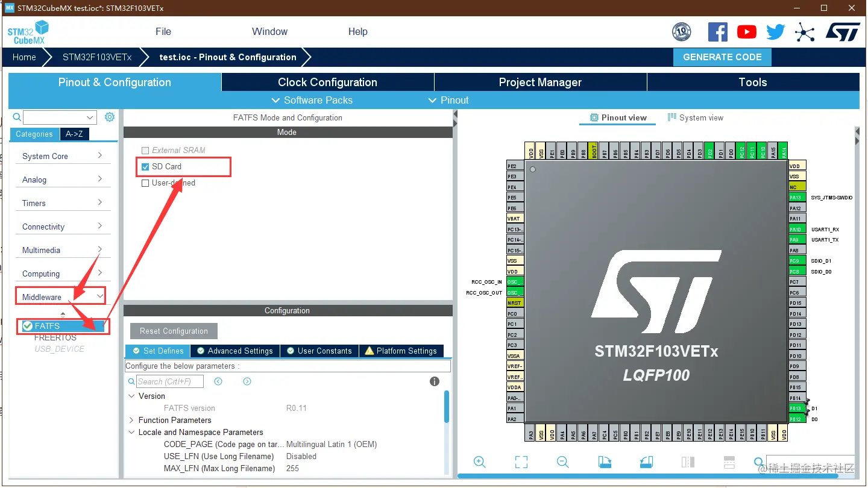
Task: Click the magnifier icon beside category search
Action: (x=17, y=117)
